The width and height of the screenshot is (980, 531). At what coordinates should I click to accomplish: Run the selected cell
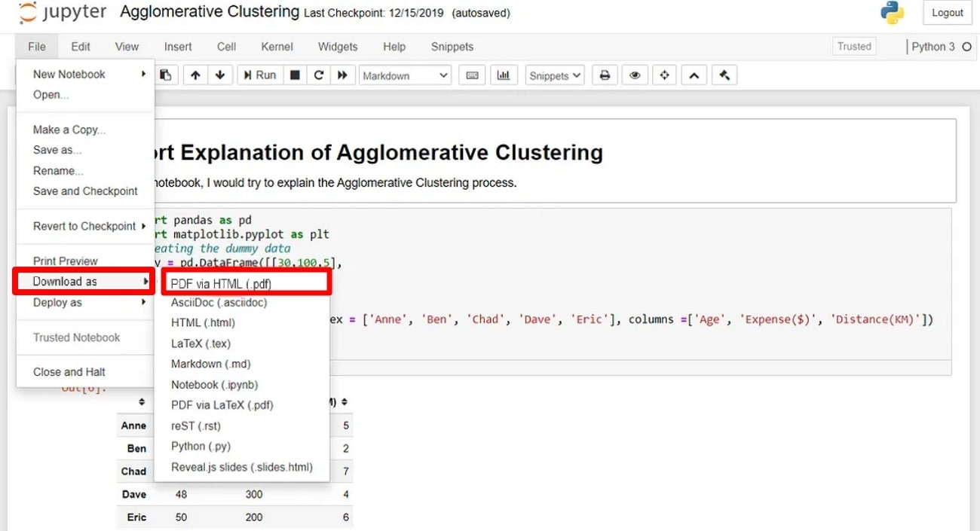point(260,75)
